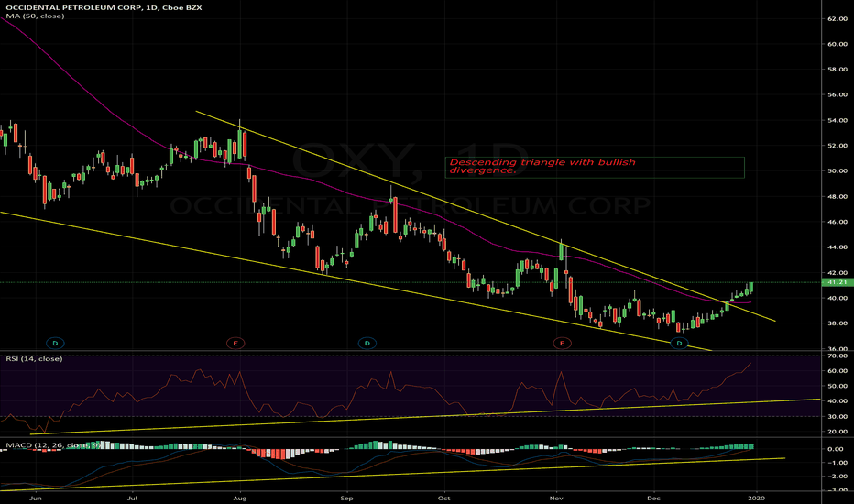Click the -2.00 MACD axis label
Screen dimensions: 854x504
836,477
